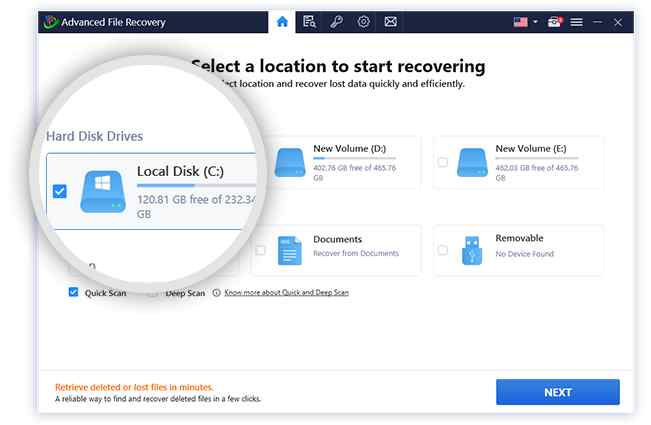
Task: Open the US flag language dropdown
Action: [525, 21]
